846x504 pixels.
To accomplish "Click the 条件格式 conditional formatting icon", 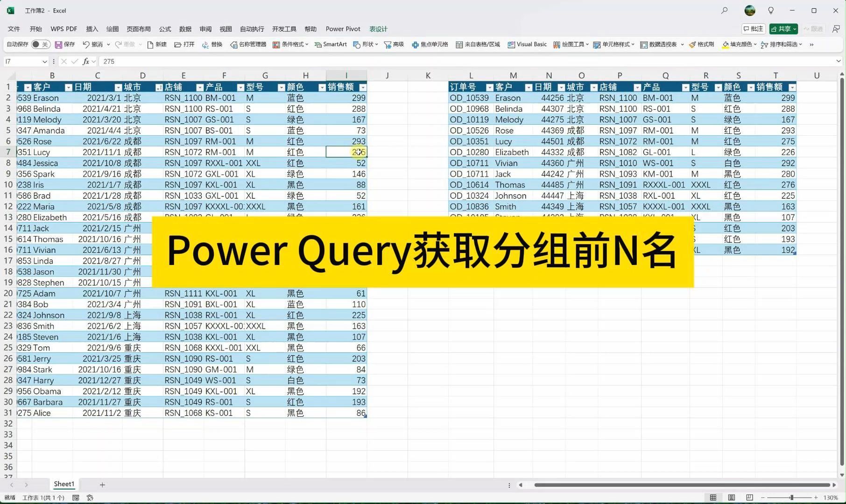I will tap(276, 45).
